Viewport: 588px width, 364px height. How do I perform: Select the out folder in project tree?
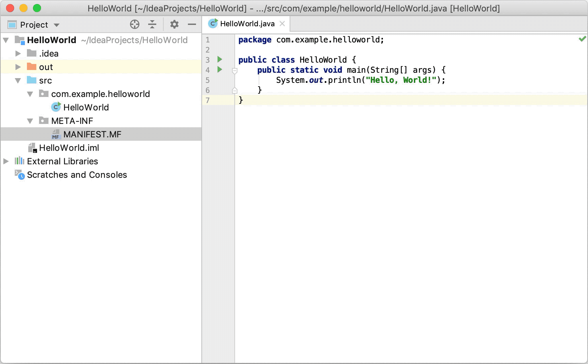[46, 67]
